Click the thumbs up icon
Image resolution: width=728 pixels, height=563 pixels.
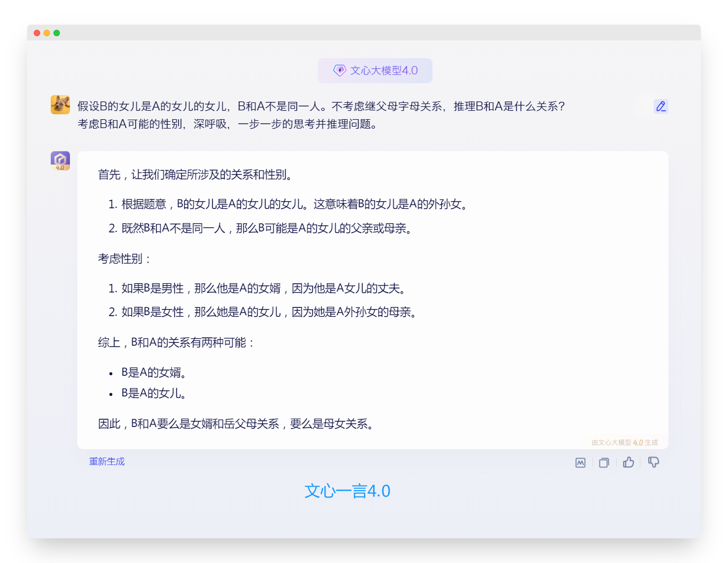[x=628, y=462]
